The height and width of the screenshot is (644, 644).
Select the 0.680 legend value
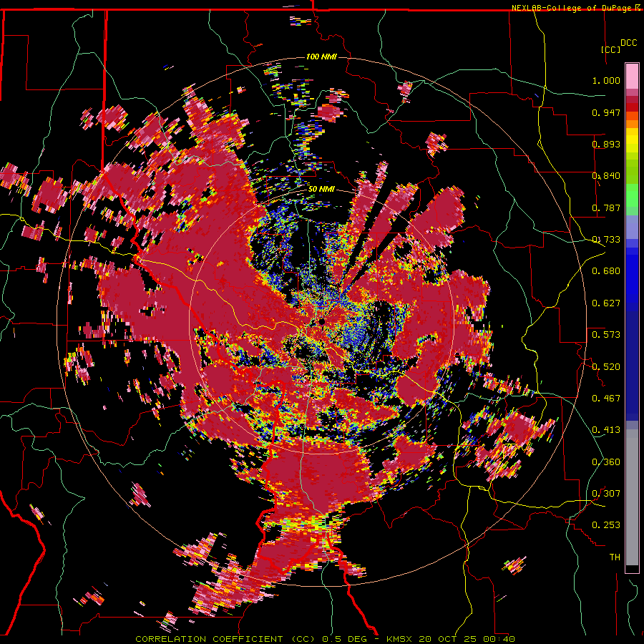click(x=606, y=271)
